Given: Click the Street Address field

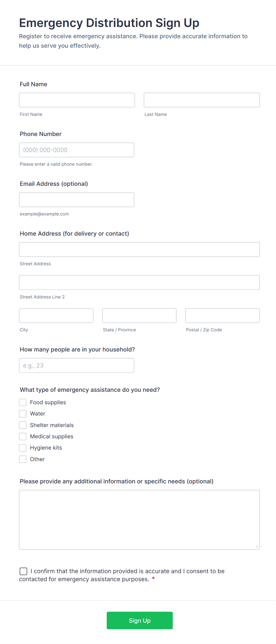Looking at the screenshot, I should [139, 249].
